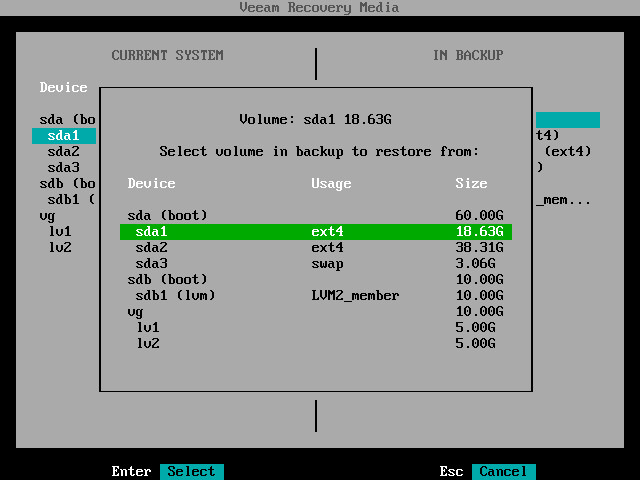This screenshot has height=480, width=640.
Task: Choose sda2 ext4 38.31G in backup list
Action: [316, 248]
